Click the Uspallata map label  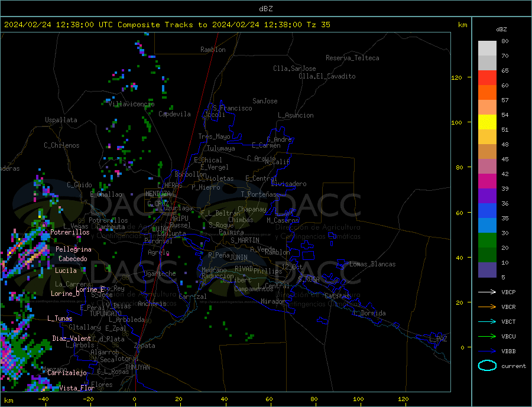61,120
